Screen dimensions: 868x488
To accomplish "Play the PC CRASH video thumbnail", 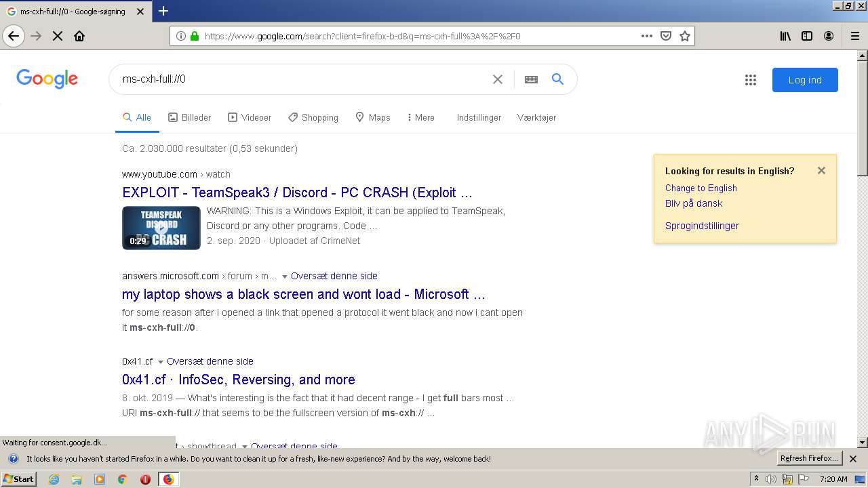I will 161,228.
